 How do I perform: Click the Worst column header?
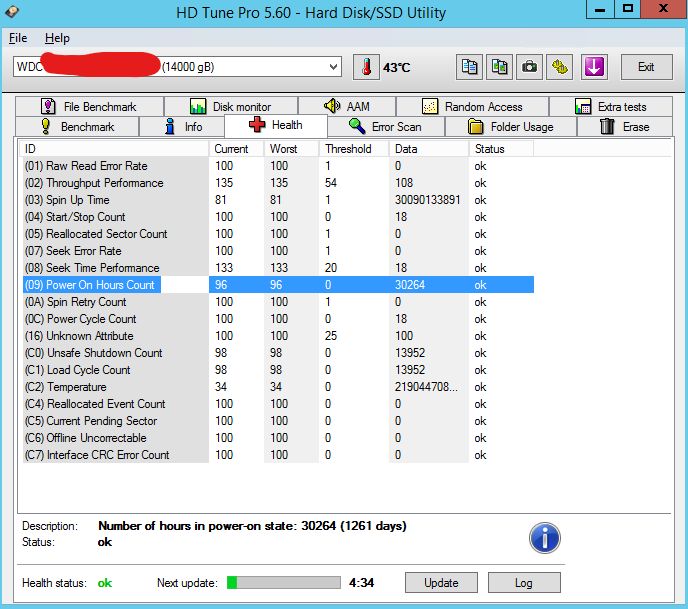[291, 149]
